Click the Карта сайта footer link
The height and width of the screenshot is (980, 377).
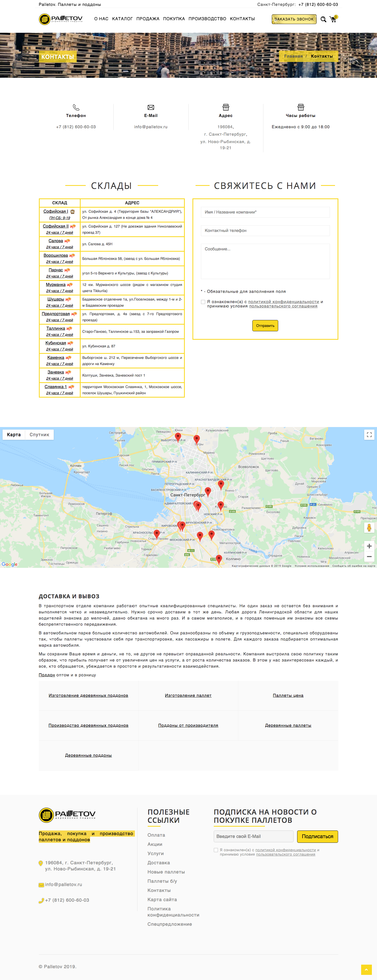[x=162, y=899]
